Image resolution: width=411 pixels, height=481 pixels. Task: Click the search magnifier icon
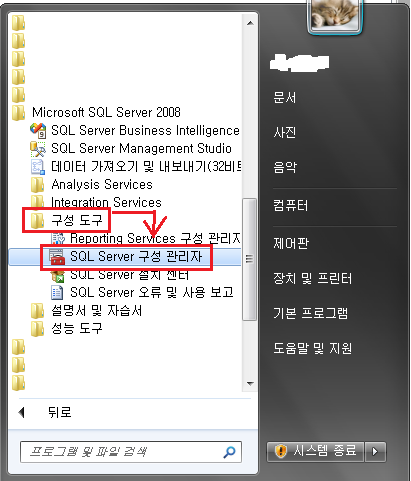click(x=229, y=452)
